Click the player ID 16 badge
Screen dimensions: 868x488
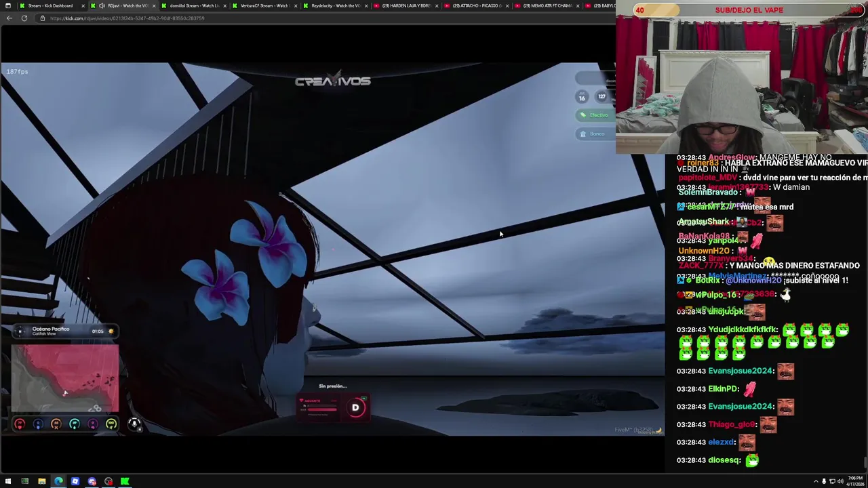click(x=581, y=97)
